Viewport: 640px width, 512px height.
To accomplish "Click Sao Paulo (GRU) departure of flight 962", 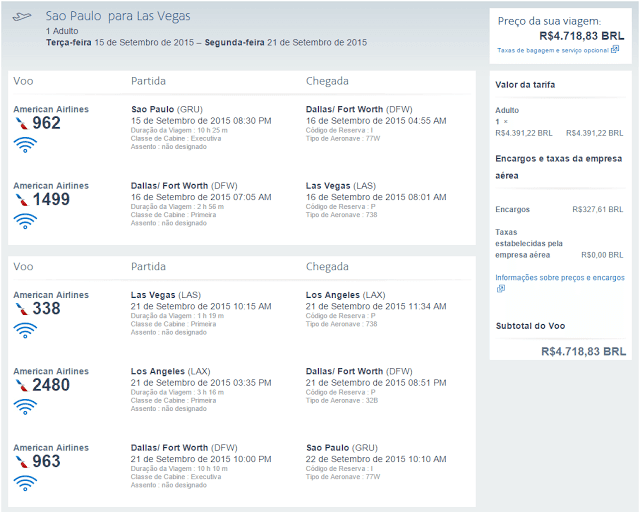I will coord(167,109).
